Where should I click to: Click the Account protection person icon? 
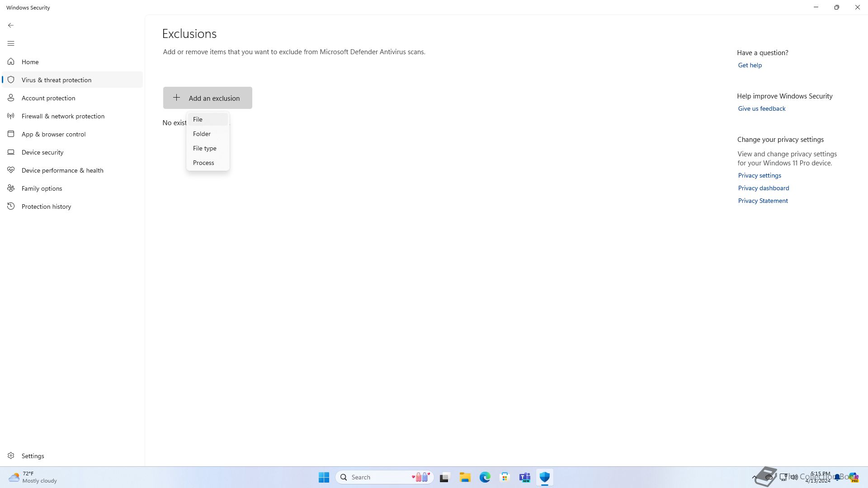11,98
